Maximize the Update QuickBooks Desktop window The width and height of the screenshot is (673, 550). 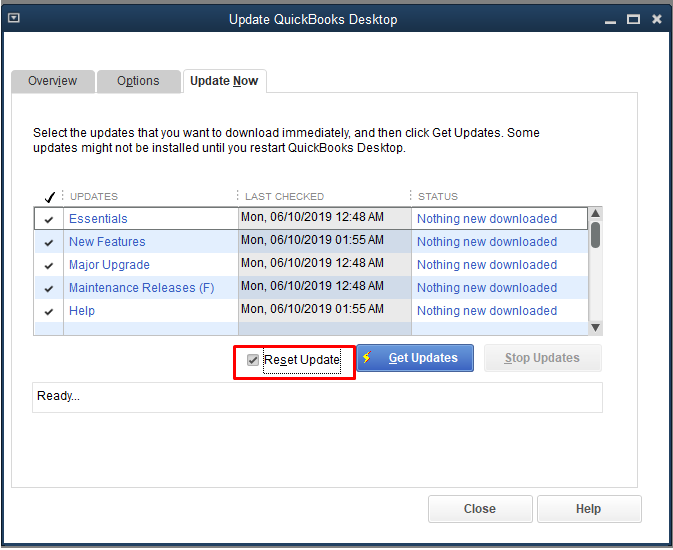point(633,19)
